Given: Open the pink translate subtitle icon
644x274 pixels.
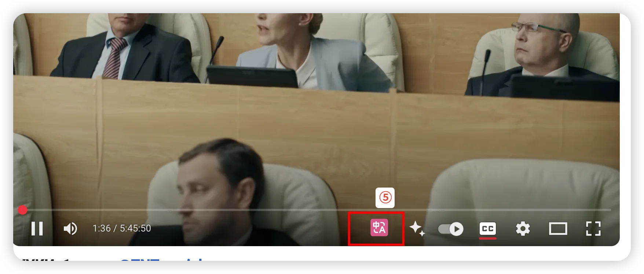Looking at the screenshot, I should point(379,228).
